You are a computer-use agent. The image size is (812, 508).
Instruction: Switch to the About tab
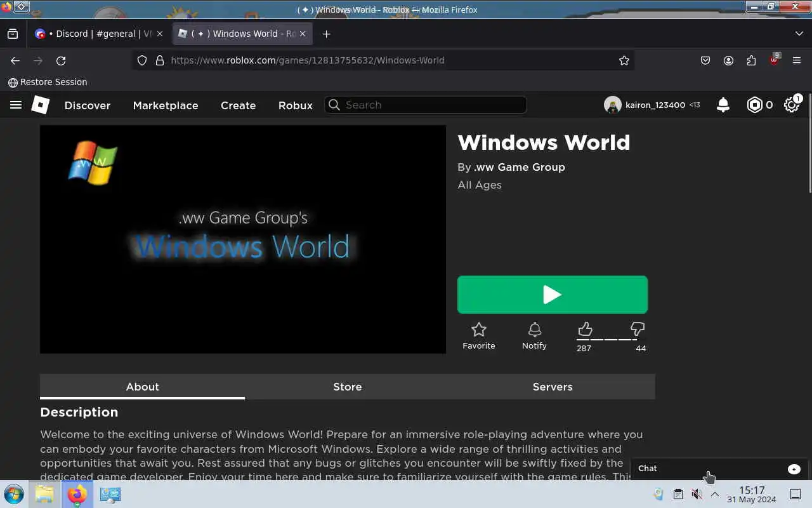(x=142, y=387)
